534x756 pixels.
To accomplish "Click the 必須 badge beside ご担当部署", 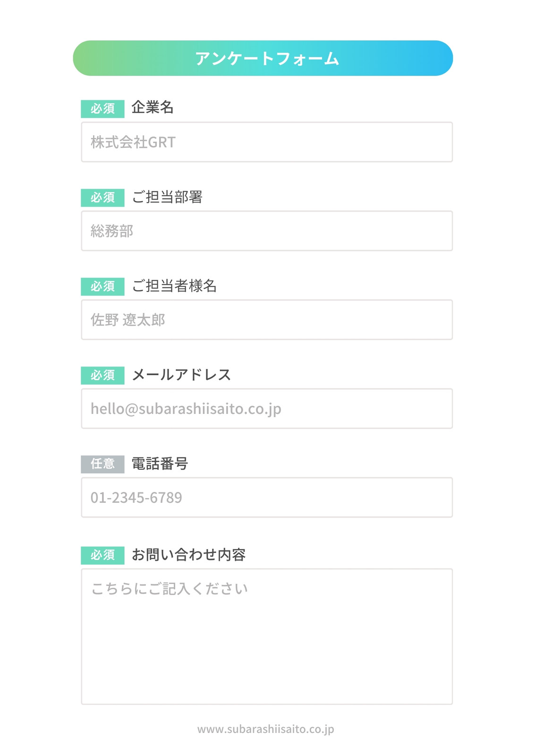I will 102,198.
